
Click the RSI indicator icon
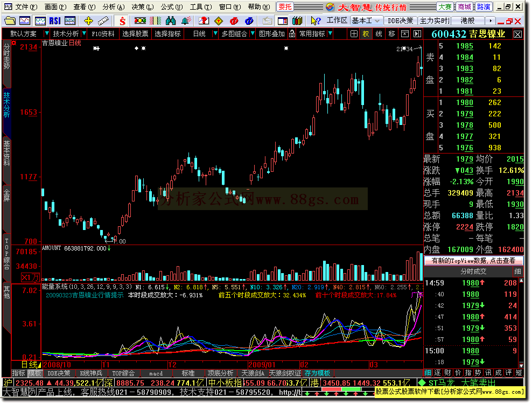(x=55, y=21)
